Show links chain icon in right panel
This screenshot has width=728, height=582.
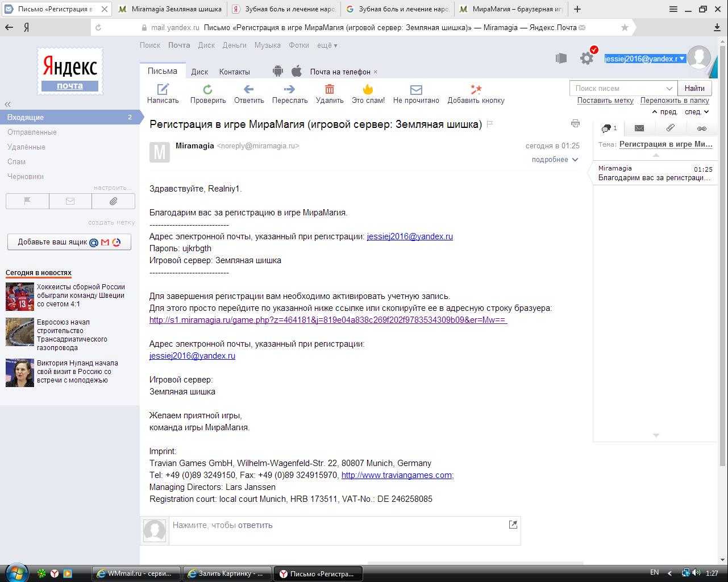[x=702, y=128]
